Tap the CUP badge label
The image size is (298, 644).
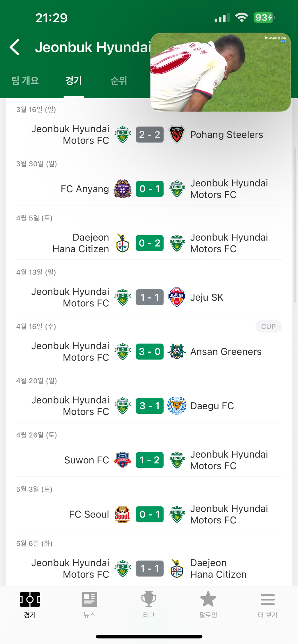tap(268, 327)
